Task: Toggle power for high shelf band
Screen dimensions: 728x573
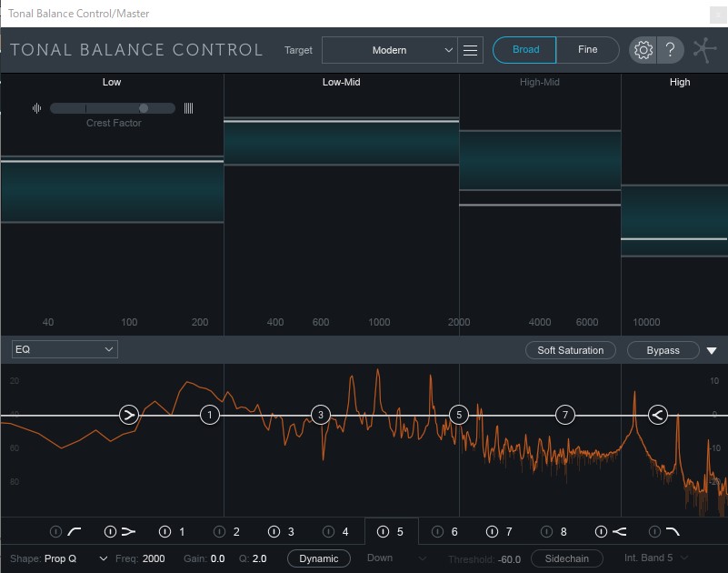Action: coord(601,531)
